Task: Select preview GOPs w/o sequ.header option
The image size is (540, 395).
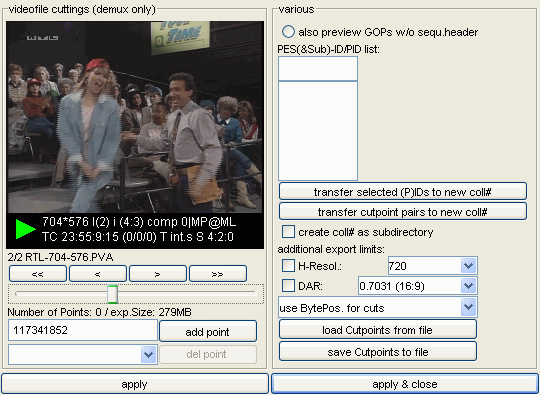Action: coord(288,32)
